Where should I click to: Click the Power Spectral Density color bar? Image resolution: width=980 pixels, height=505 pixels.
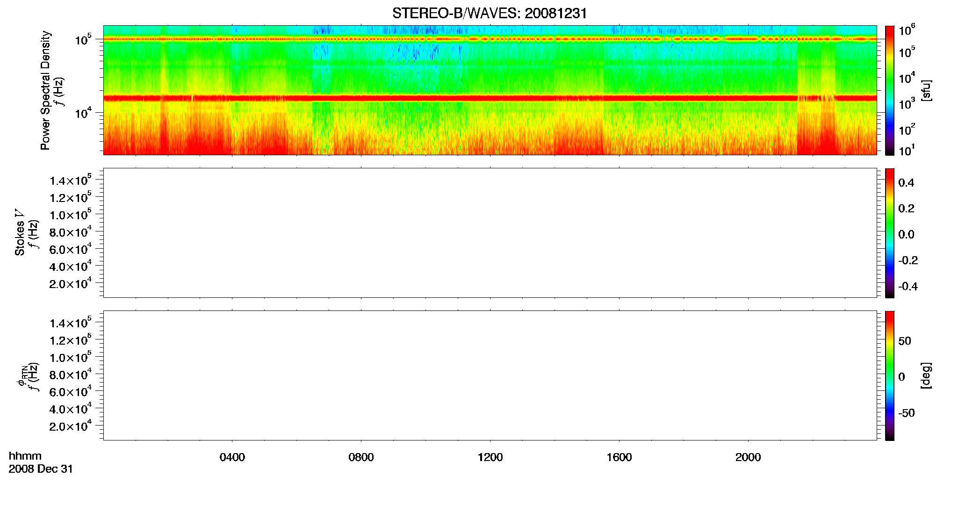890,90
